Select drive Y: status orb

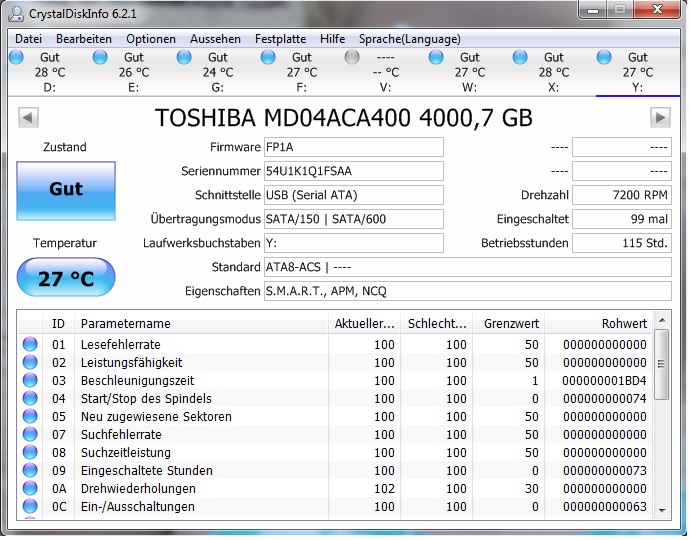click(x=604, y=57)
